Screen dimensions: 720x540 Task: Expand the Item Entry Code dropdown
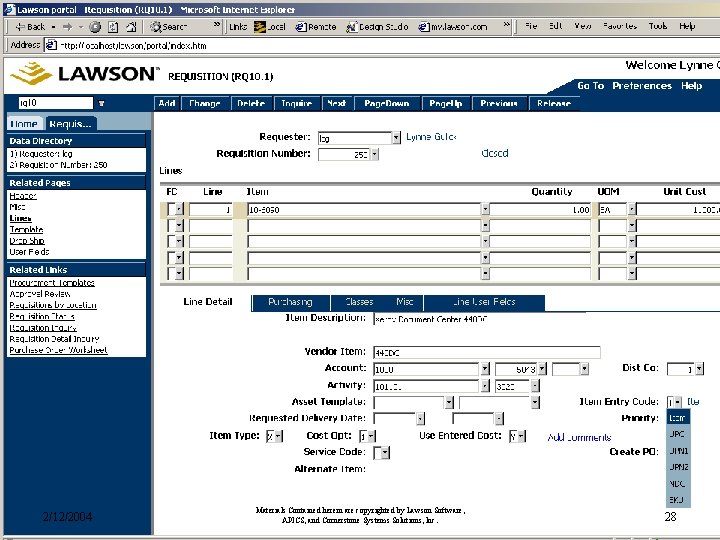click(x=678, y=402)
